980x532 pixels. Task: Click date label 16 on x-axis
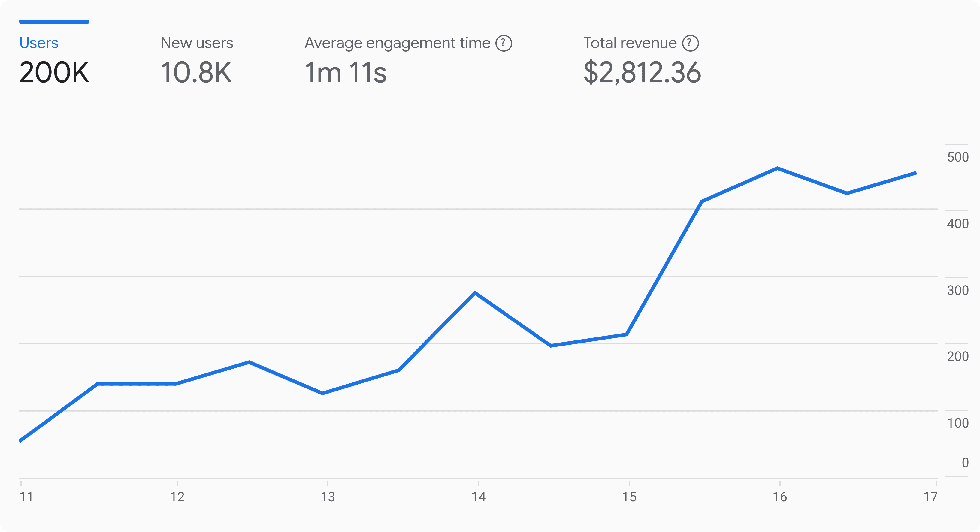click(780, 497)
